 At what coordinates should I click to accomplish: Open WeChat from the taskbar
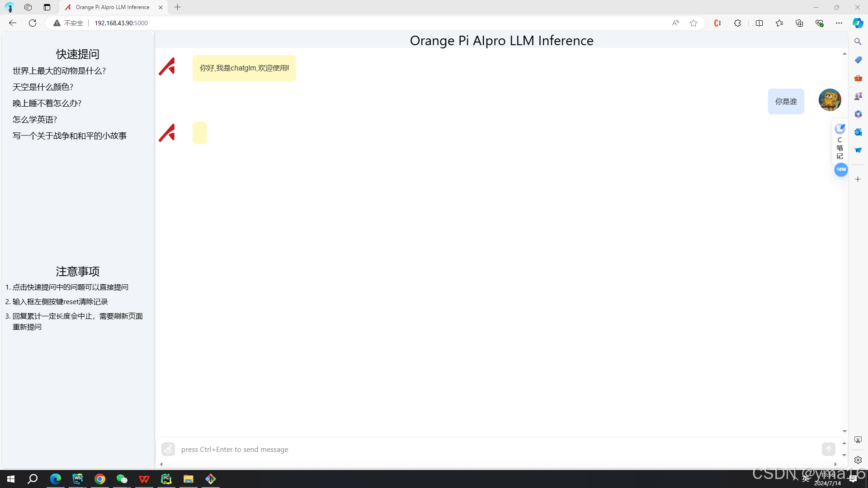122,479
